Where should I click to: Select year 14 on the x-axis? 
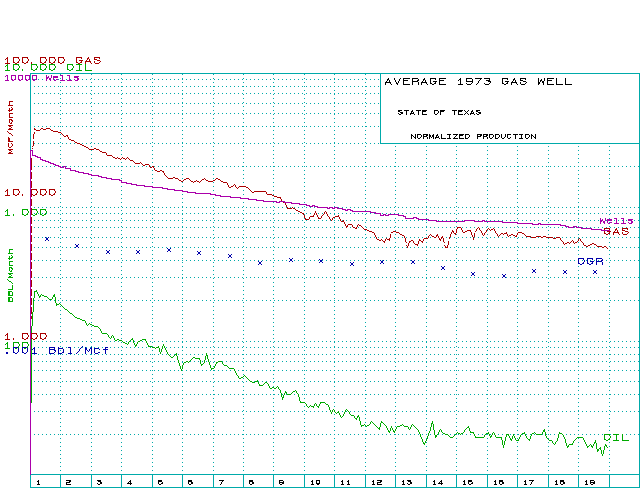click(436, 482)
